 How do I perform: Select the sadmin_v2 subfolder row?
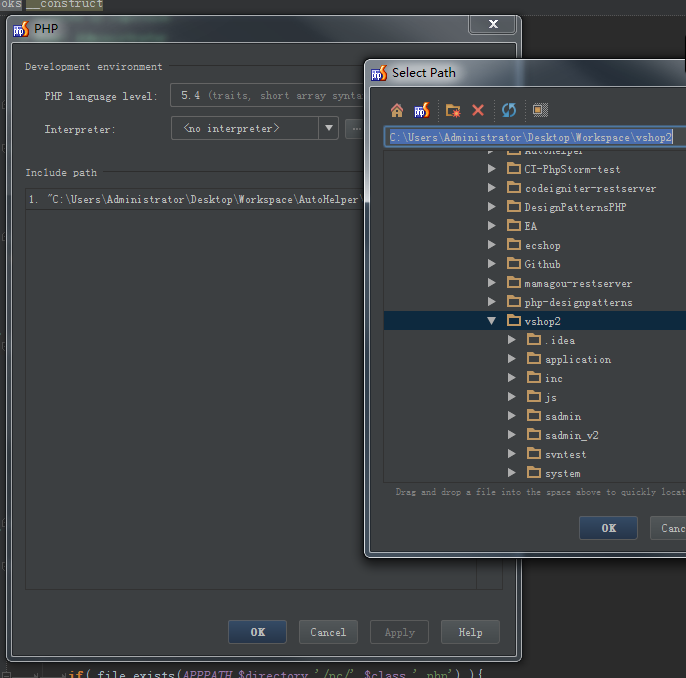coord(535,435)
